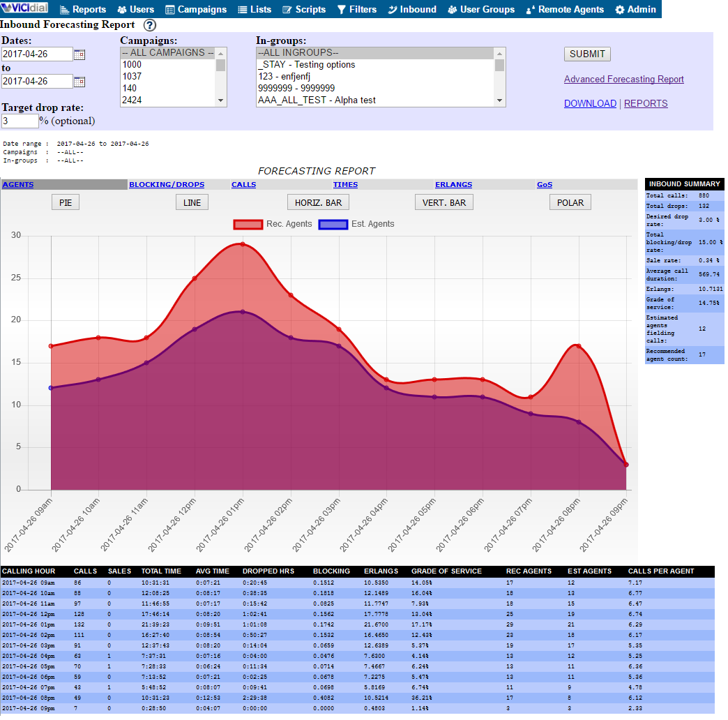Open calendar picker for start date
The image size is (728, 720).
click(x=79, y=54)
